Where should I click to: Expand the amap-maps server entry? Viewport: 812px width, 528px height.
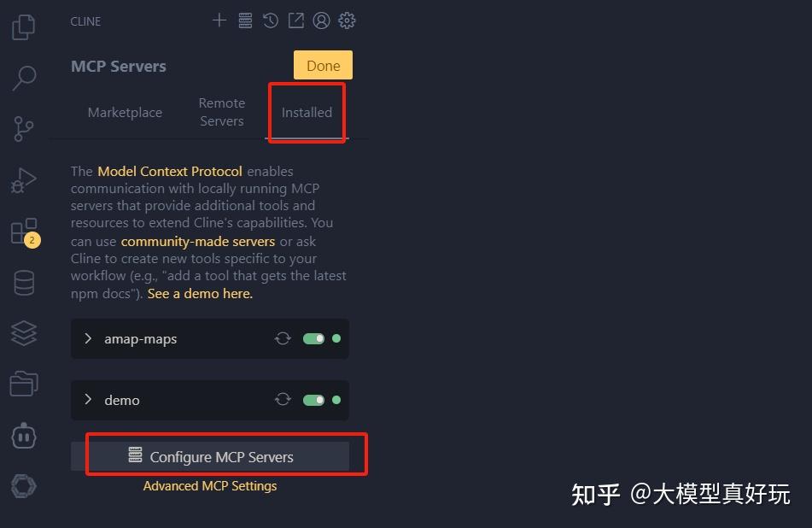[x=88, y=338]
